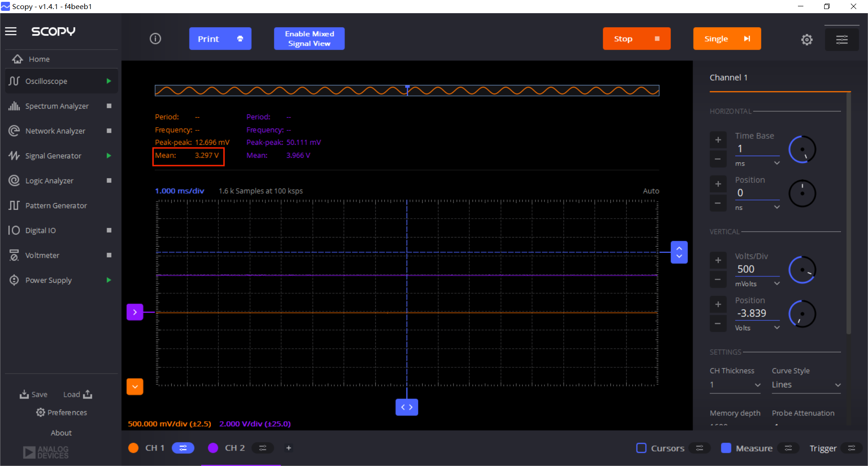The width and height of the screenshot is (868, 466).
Task: Add a new channel with plus
Action: click(288, 448)
